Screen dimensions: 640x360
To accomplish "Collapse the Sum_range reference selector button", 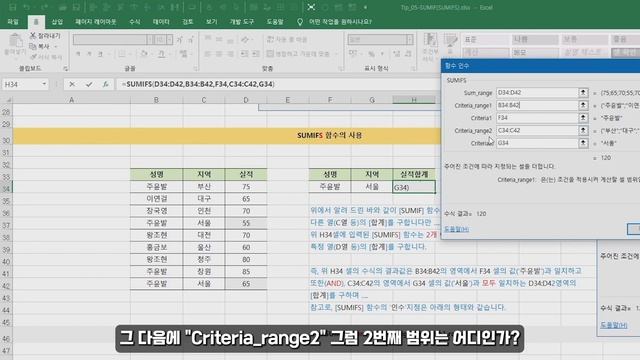I will (x=583, y=93).
